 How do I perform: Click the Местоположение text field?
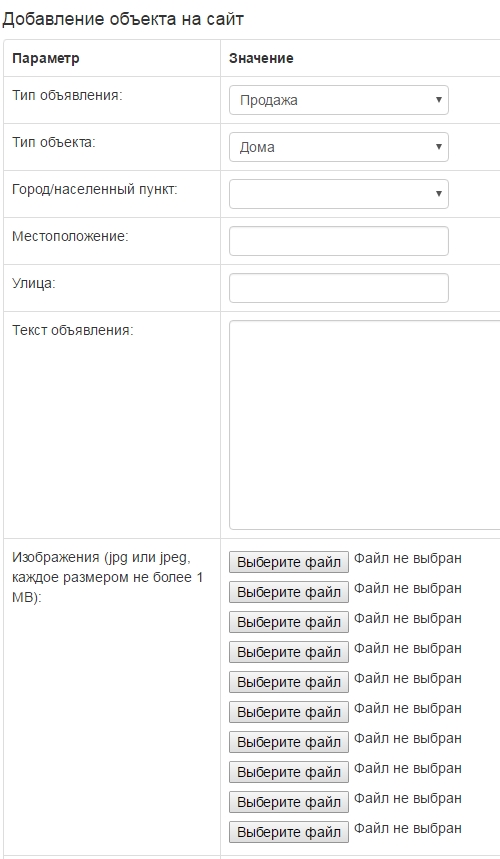338,241
